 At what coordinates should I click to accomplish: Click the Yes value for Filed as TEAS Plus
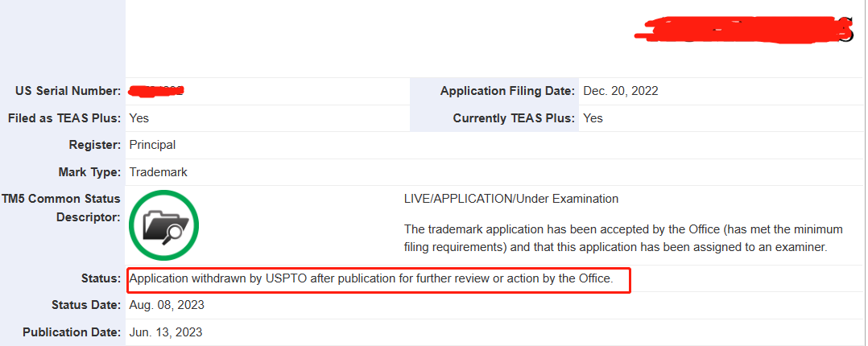[x=139, y=118]
